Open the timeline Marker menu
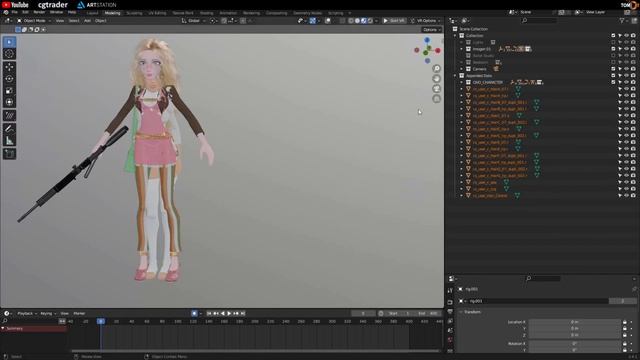This screenshot has width=640, height=360. pos(79,313)
